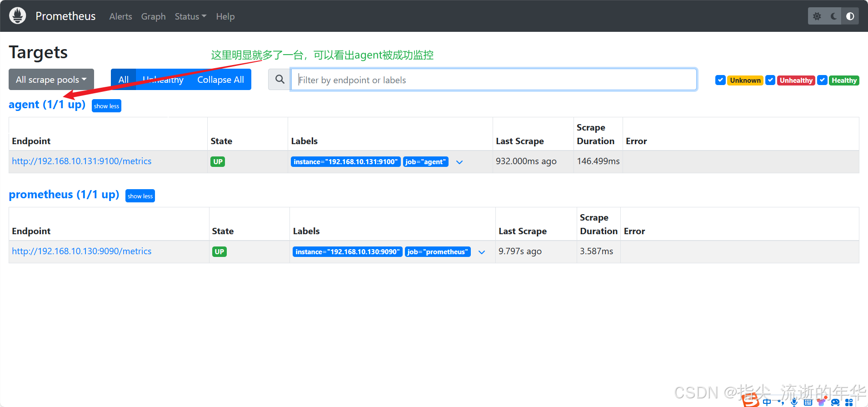Select the All targets filter button
This screenshot has height=407, width=868.
(x=123, y=80)
